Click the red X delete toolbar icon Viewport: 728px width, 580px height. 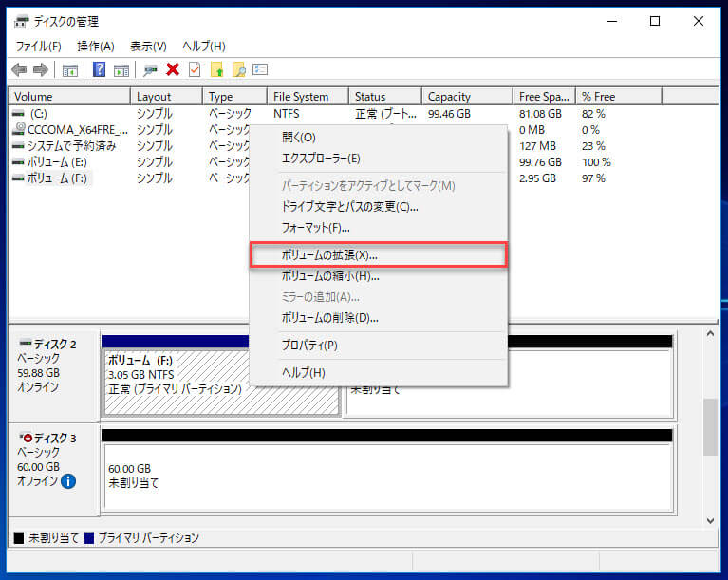pyautogui.click(x=173, y=69)
